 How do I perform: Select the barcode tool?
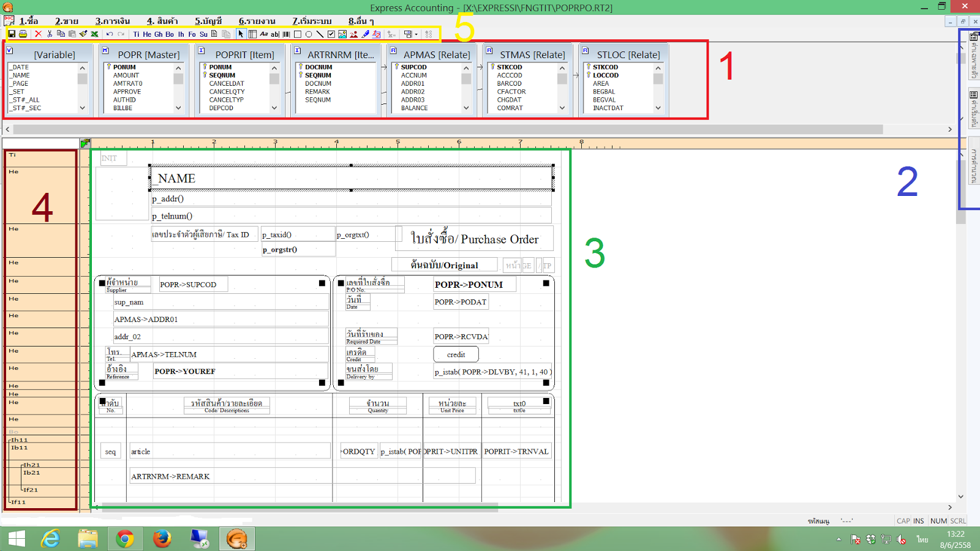[286, 34]
